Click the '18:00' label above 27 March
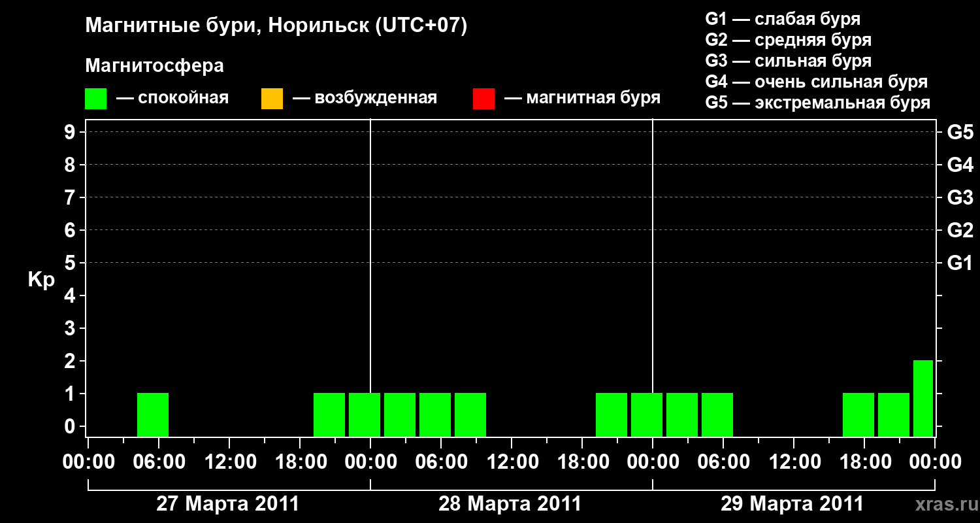The width and height of the screenshot is (980, 523). click(300, 462)
